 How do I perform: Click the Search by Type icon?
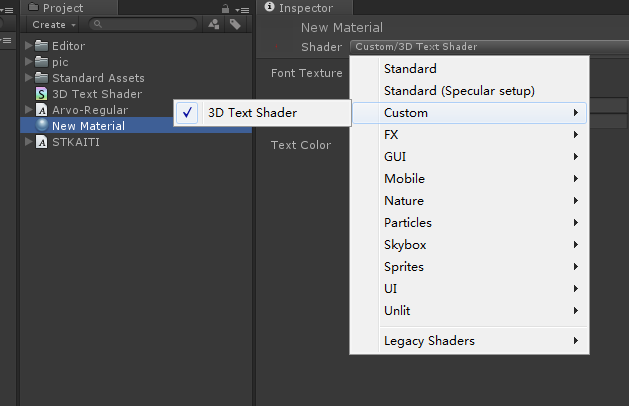point(214,24)
